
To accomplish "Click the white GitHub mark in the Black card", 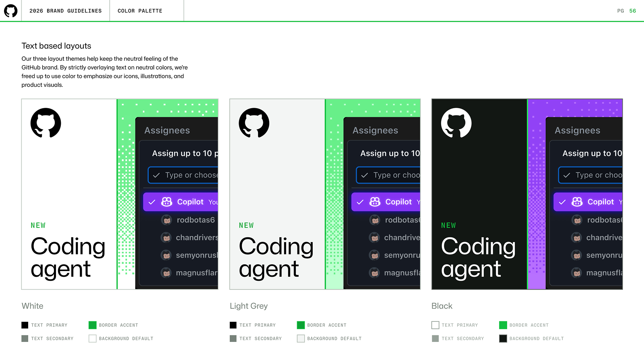I will pos(456,123).
